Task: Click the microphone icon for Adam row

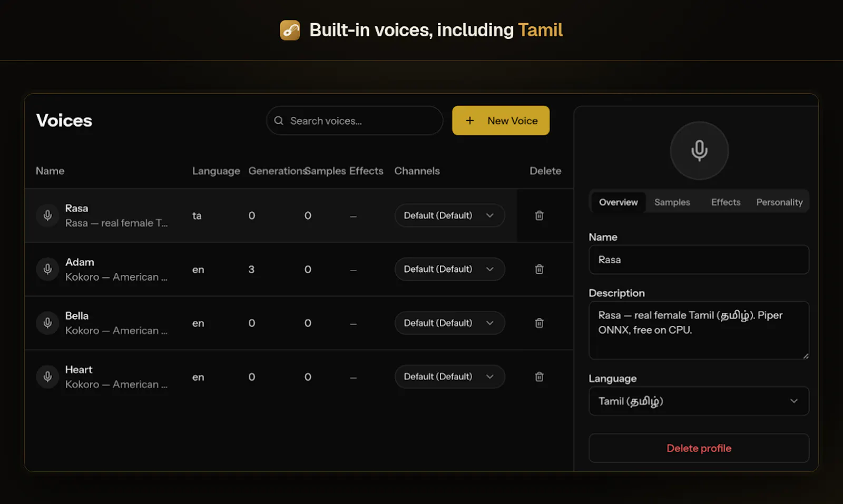Action: 47,269
